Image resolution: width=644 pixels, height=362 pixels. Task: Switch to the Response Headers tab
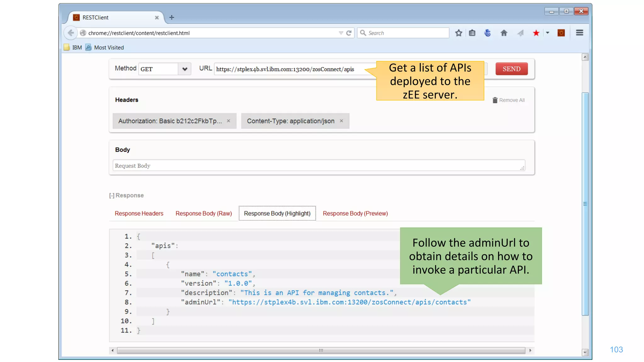click(139, 213)
